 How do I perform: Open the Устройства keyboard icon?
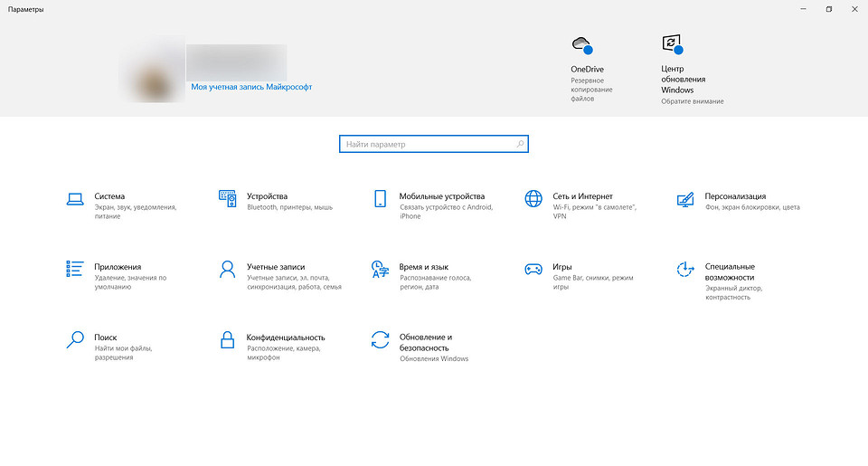[228, 198]
